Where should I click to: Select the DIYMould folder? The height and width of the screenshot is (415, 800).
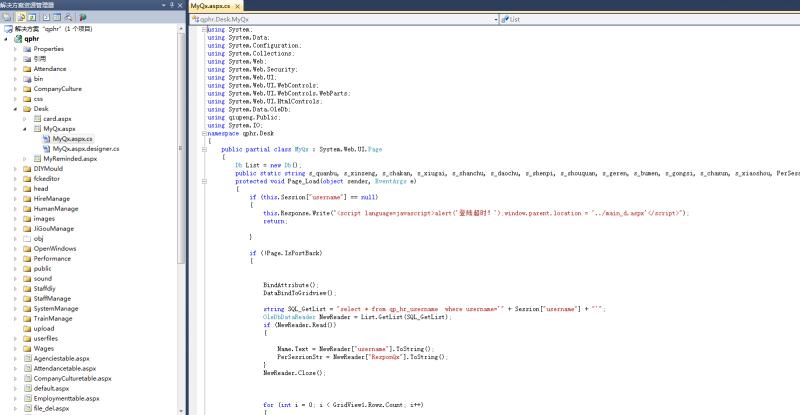(x=48, y=168)
